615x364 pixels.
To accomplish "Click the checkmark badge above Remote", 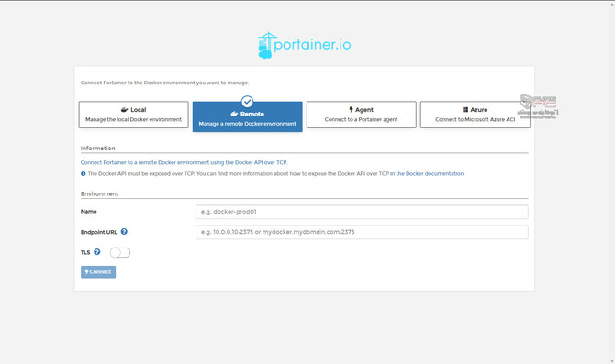I will [x=247, y=102].
